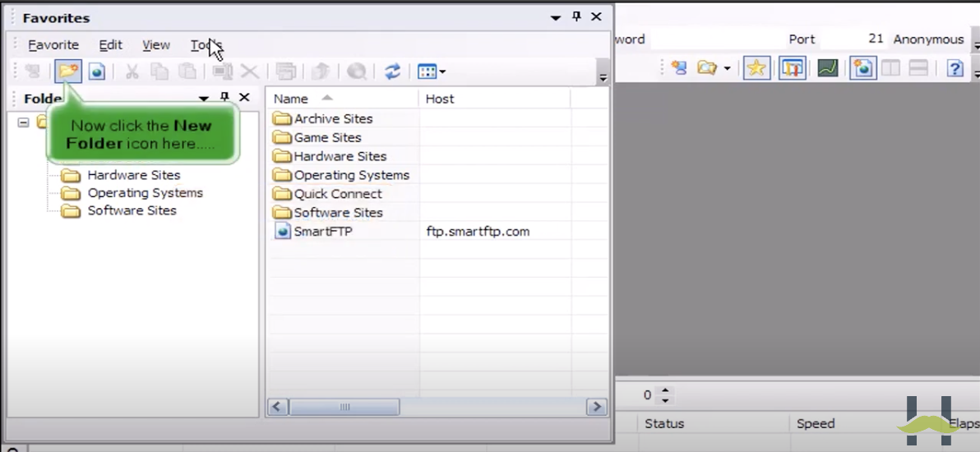Select Software Sites in Folders tree
Viewport: 980px width, 452px height.
click(x=132, y=210)
